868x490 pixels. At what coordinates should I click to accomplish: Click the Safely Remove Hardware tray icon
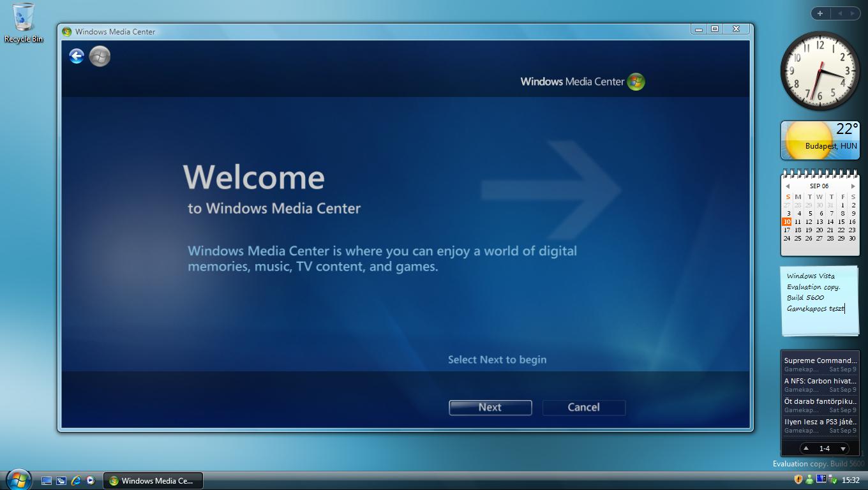pyautogui.click(x=833, y=480)
